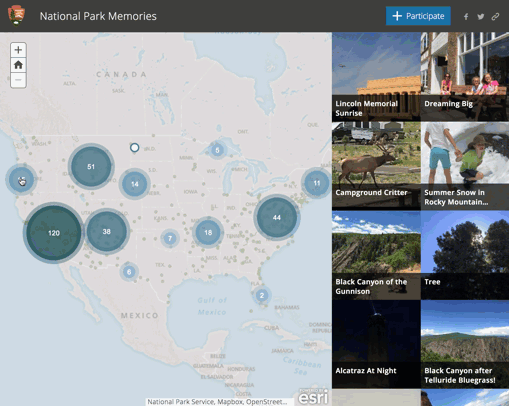Open Summer Snow in Rocky Mountain photo

click(465, 166)
